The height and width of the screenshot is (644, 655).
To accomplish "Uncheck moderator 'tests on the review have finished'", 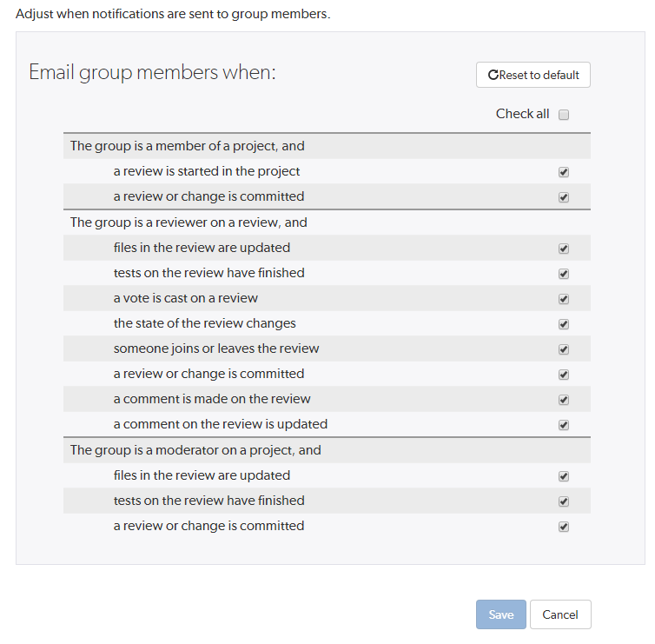I will click(x=564, y=501).
